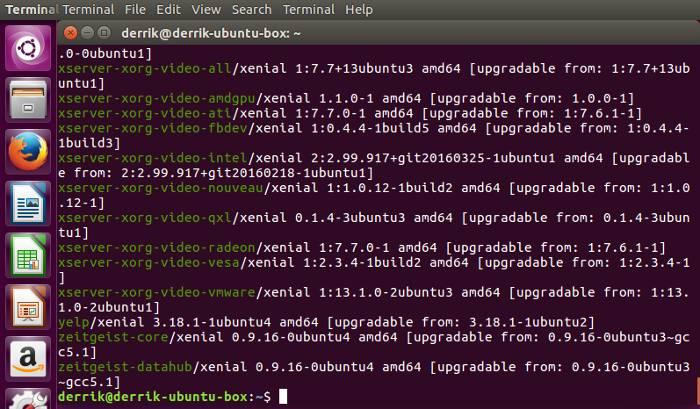This screenshot has width=700, height=409.
Task: Click the 3.18.1-1ubuntu4 version text
Action: point(212,322)
